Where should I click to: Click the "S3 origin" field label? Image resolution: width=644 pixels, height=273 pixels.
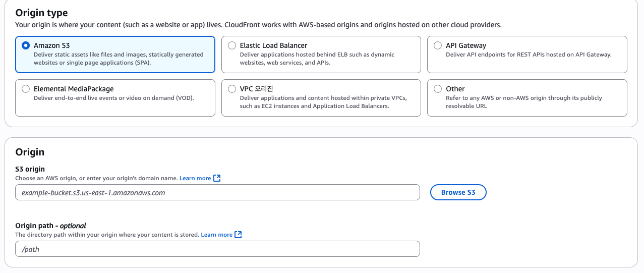click(x=30, y=169)
